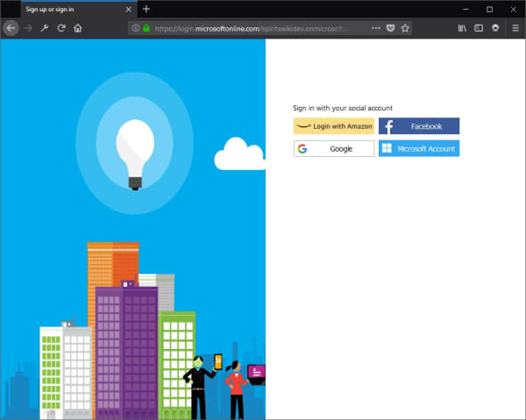Select the 'Sign up or sign in' tab
The image size is (526, 420).
tap(79, 9)
